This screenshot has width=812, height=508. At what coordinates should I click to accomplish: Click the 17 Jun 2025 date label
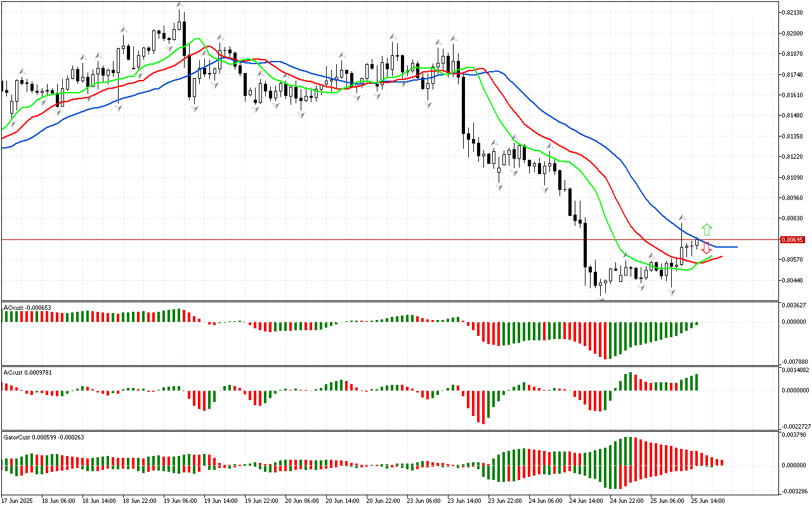click(18, 500)
